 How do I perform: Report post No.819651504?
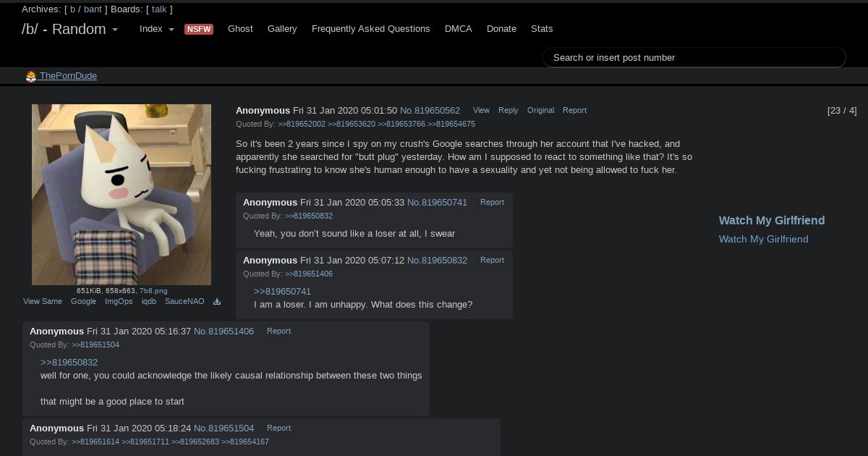[x=278, y=428]
